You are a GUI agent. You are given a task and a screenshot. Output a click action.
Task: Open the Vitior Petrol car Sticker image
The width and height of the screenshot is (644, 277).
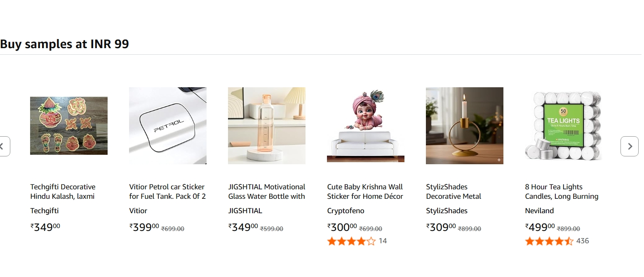click(167, 126)
